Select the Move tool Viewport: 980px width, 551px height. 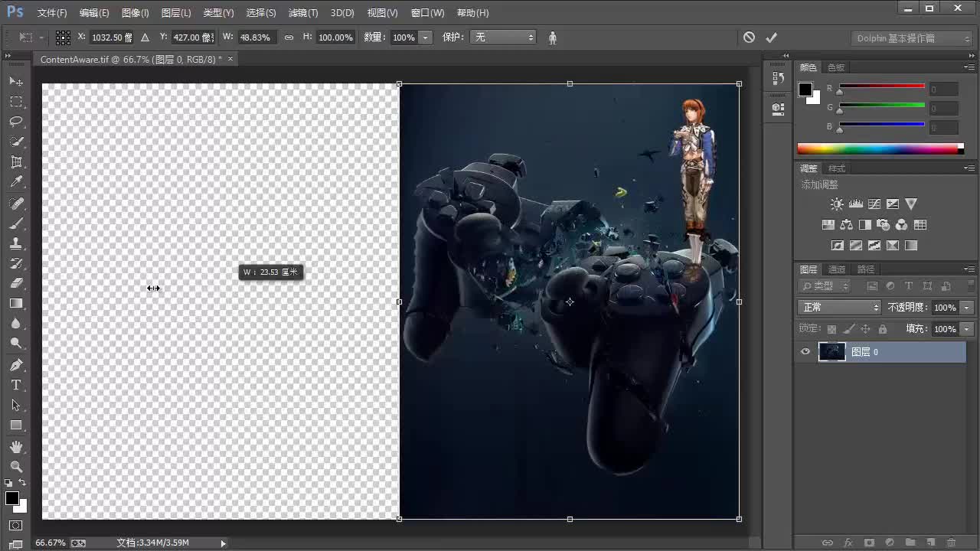click(17, 81)
